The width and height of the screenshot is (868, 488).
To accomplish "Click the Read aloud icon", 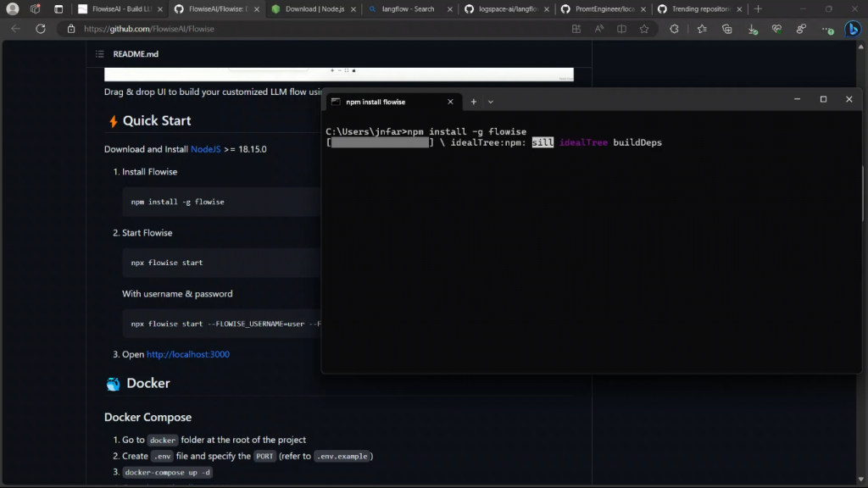I will coord(599,29).
